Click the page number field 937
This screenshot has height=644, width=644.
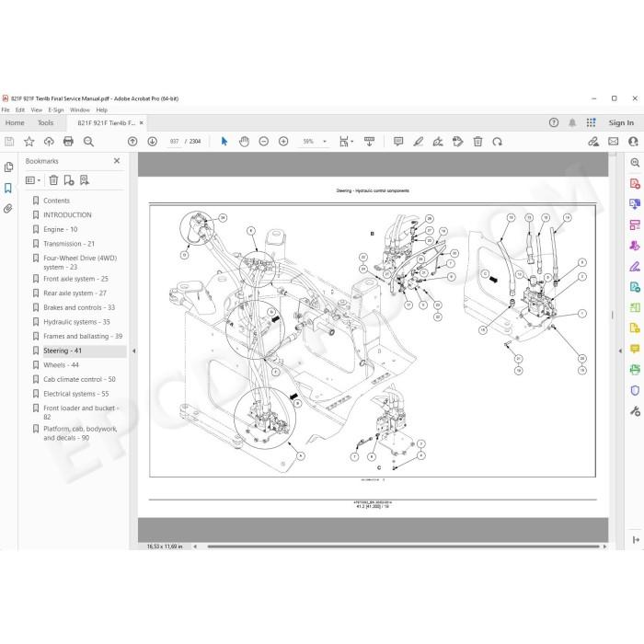pos(174,142)
